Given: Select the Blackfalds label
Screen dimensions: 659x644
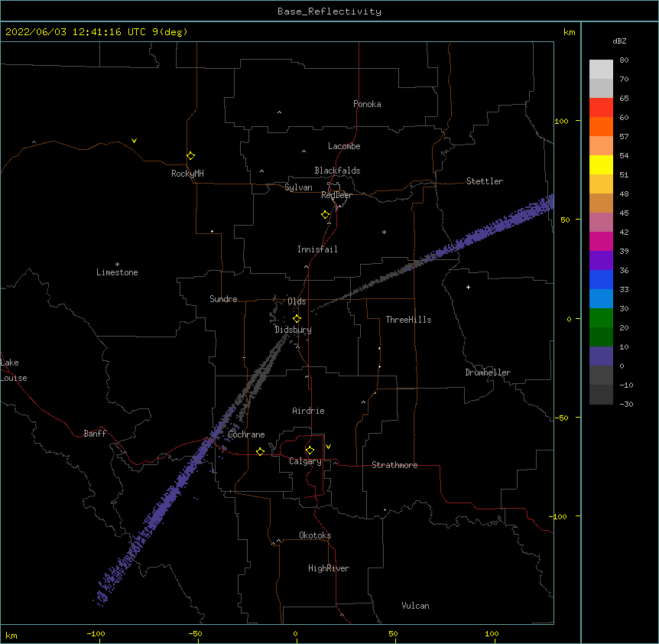Looking at the screenshot, I should click(337, 171).
